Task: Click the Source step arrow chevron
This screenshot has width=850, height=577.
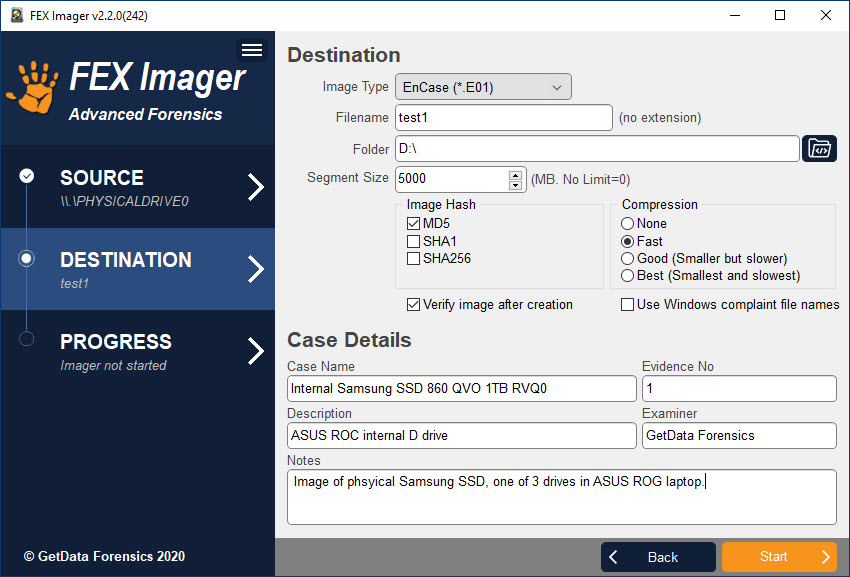Action: pos(256,187)
